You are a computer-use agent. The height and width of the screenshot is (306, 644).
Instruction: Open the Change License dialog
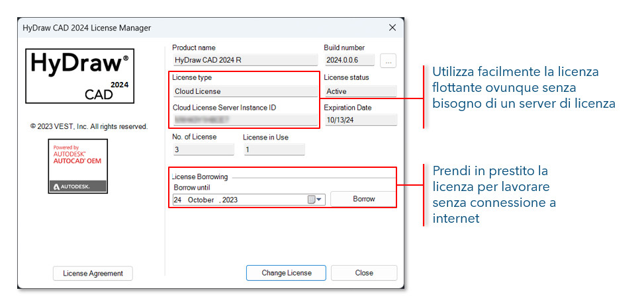pos(287,273)
